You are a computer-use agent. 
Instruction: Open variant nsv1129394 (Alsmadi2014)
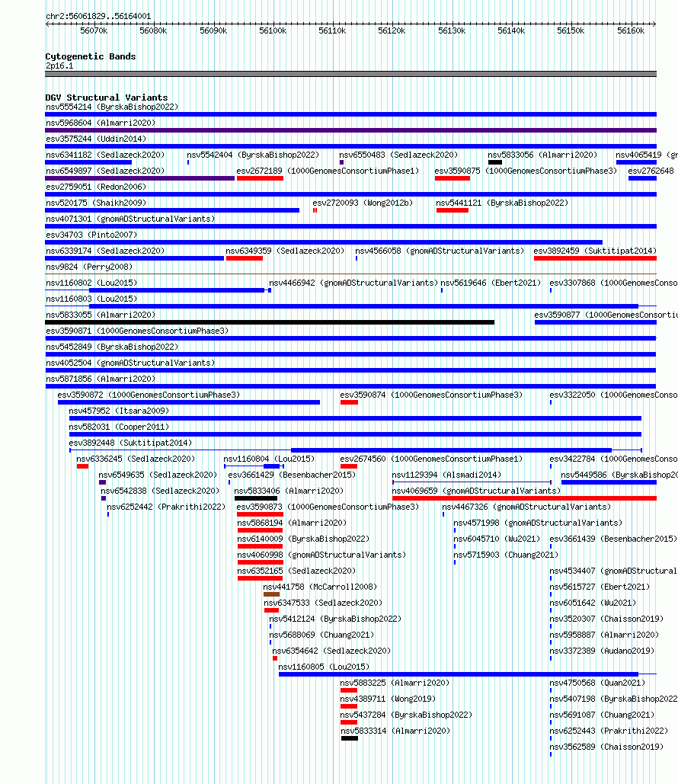click(x=446, y=475)
